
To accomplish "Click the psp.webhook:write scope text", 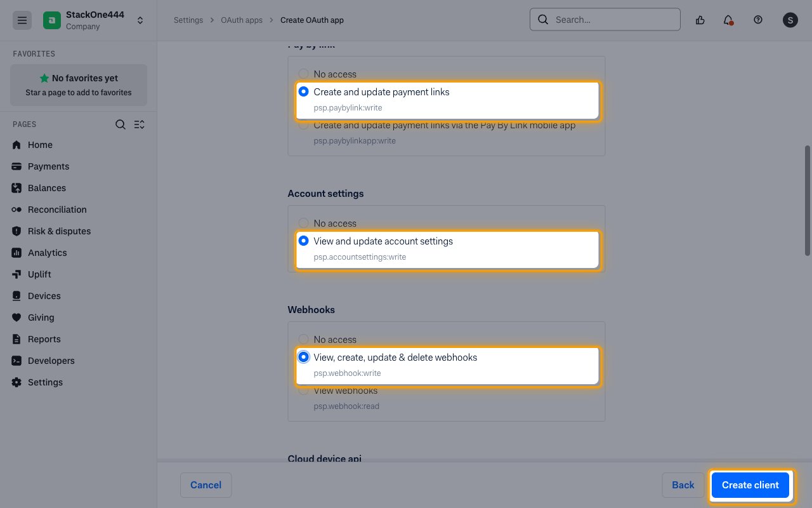I will click(x=347, y=373).
